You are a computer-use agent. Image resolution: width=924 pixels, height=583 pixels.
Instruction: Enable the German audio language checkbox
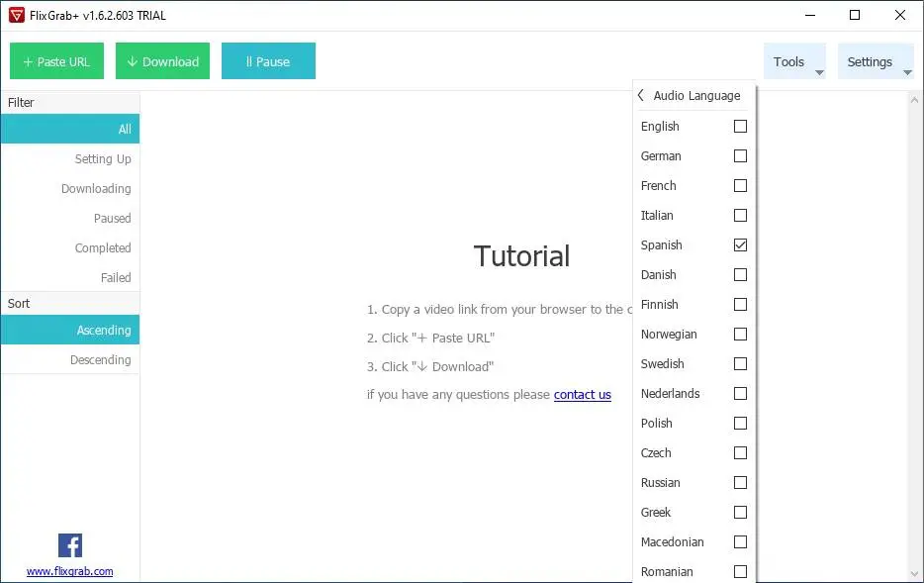pyautogui.click(x=740, y=155)
